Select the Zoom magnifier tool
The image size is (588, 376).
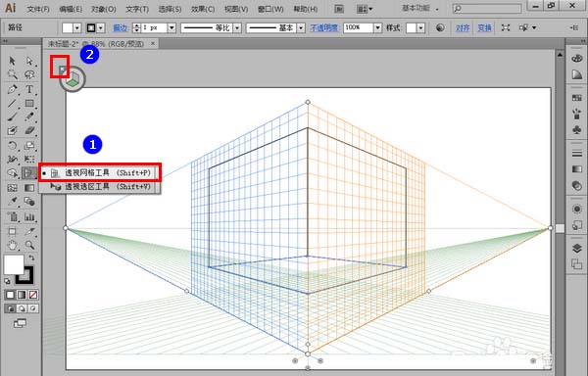click(29, 246)
